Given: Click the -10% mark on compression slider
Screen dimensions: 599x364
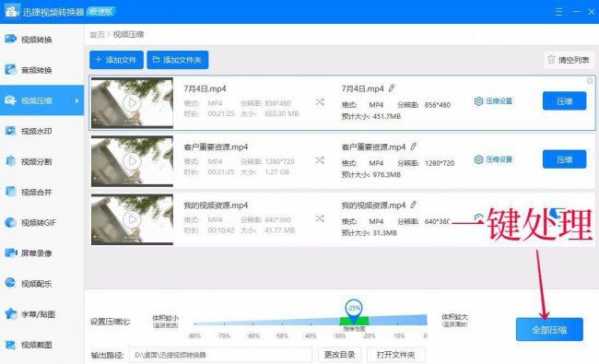Looking at the screenshot, I should click(398, 335).
